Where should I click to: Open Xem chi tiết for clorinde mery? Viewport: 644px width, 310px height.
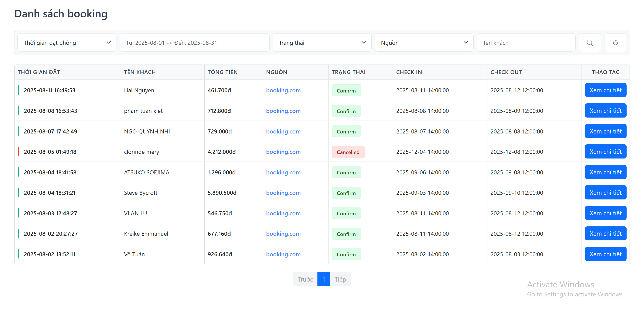(x=605, y=151)
